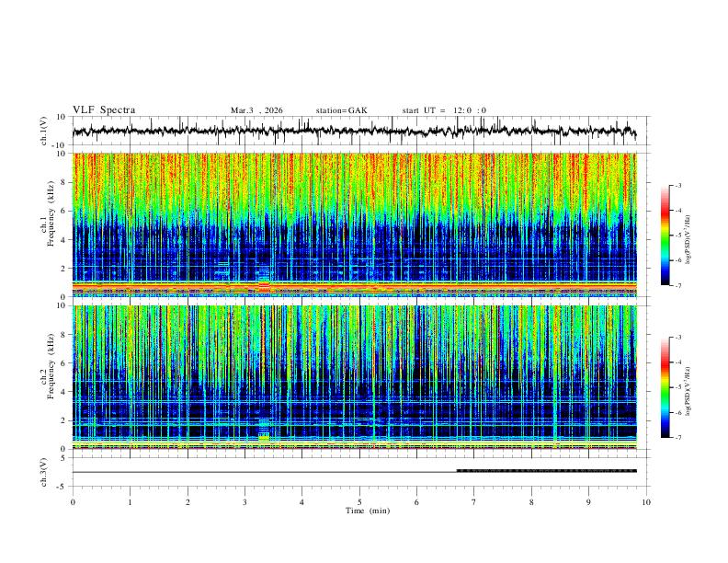Click the "ch.1(V)" waveform axis label
The image size is (728, 563).
(44, 131)
